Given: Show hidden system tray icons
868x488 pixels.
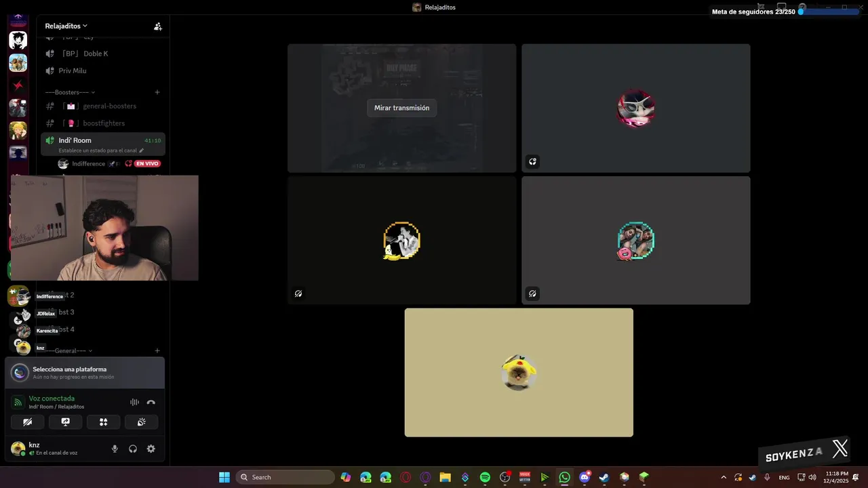Looking at the screenshot, I should pos(724,477).
